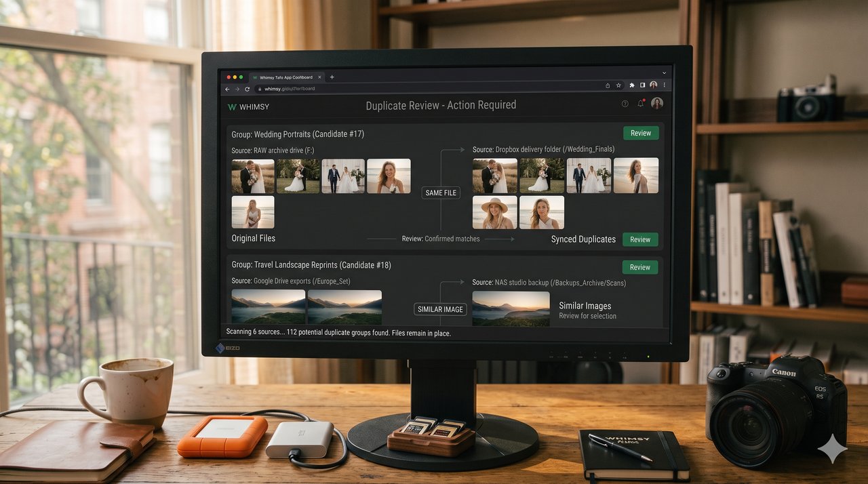Open first RAW archive couple thumbnail

[253, 176]
